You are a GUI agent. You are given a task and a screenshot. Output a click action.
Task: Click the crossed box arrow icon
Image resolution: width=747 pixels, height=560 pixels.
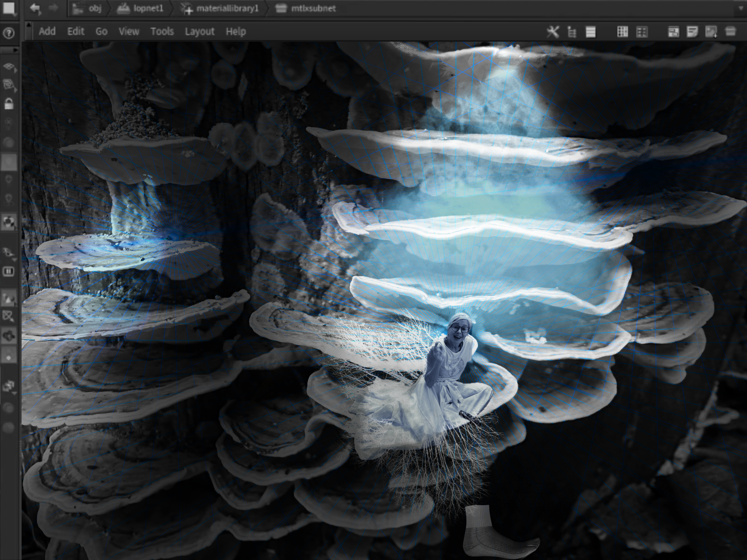click(x=9, y=316)
